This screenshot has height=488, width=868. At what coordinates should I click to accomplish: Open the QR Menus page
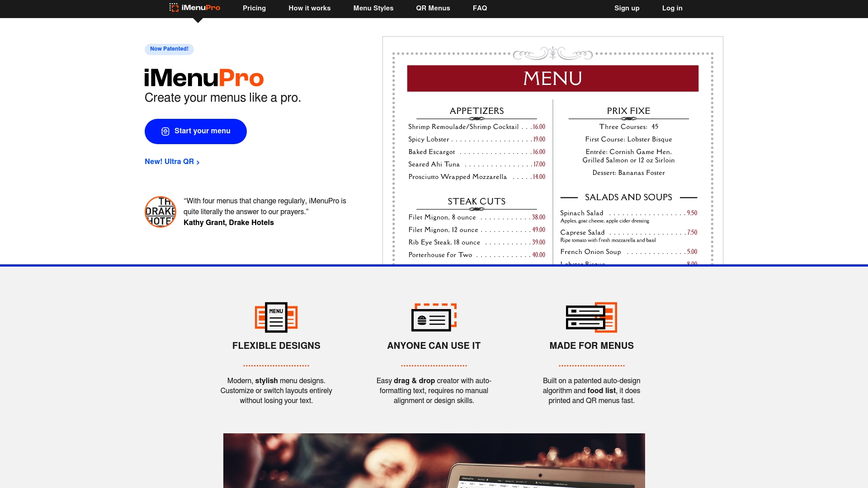(433, 8)
